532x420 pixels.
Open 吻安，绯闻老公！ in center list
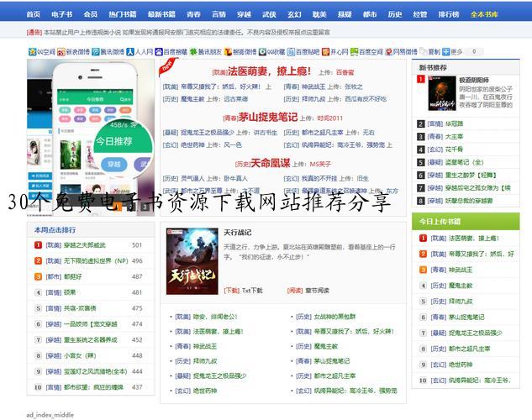(215, 317)
